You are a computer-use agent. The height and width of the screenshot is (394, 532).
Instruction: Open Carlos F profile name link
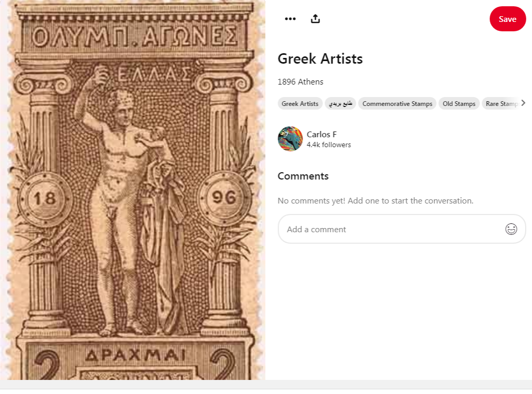pyautogui.click(x=322, y=135)
